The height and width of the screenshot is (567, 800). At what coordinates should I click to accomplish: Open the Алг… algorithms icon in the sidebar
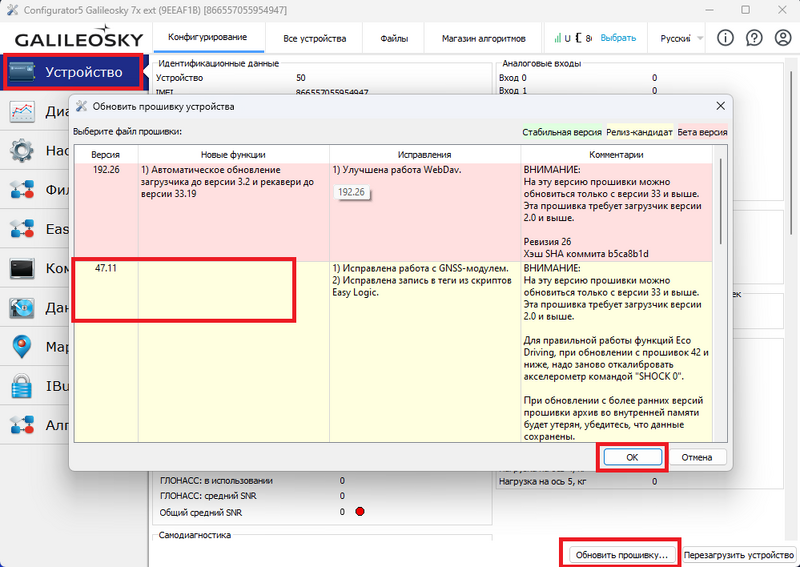pos(22,425)
